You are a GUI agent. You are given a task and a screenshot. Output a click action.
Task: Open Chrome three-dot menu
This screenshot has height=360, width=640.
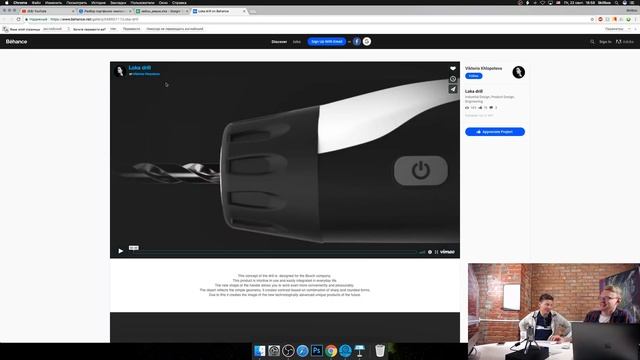pos(635,19)
